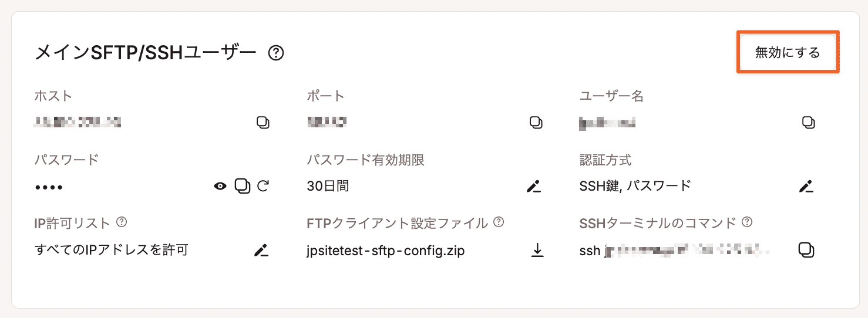868x318 pixels.
Task: Click the 30日間 expiry value
Action: coord(328,187)
